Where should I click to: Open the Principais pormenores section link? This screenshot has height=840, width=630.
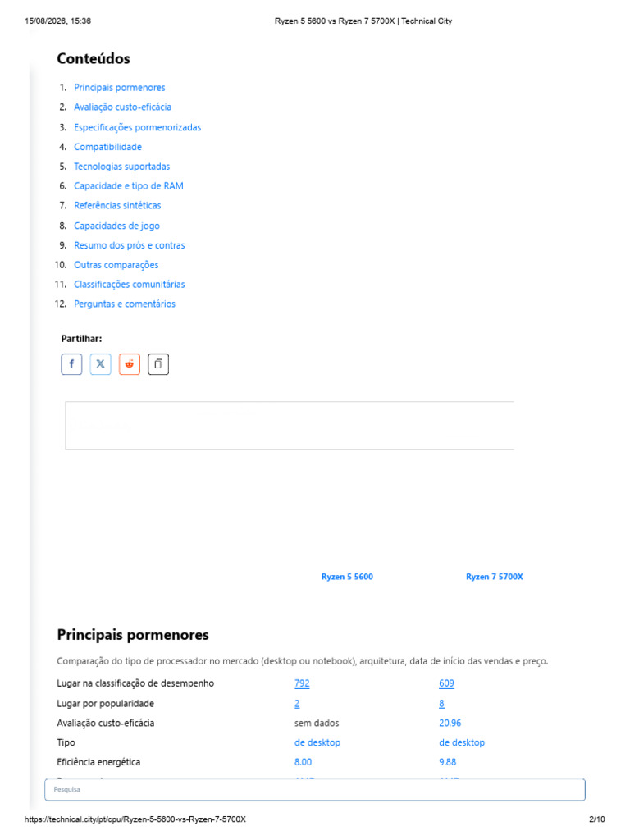coord(120,87)
